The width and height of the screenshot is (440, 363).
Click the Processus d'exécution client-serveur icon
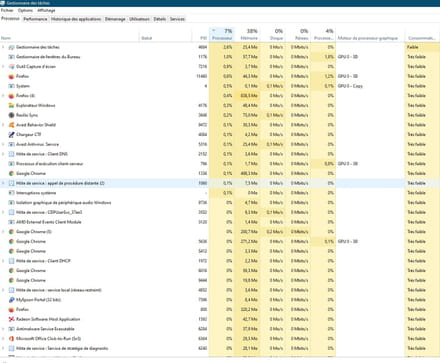11,164
